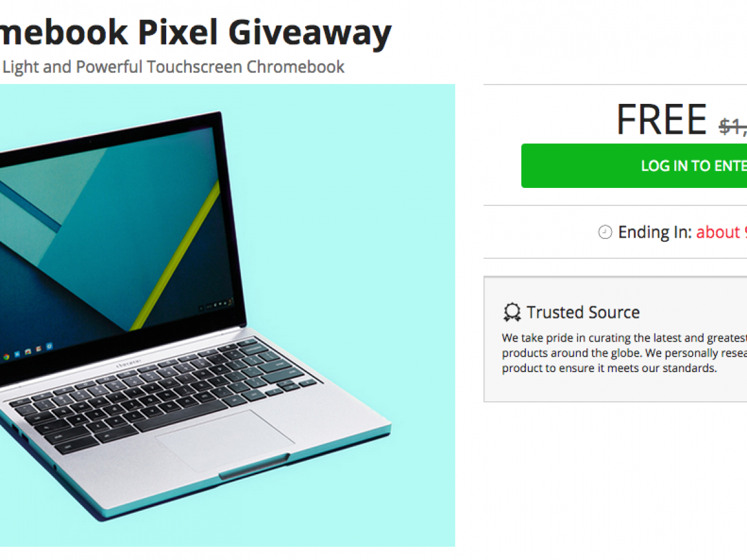Click the Trusted Source award ribbon icon

coord(512,312)
